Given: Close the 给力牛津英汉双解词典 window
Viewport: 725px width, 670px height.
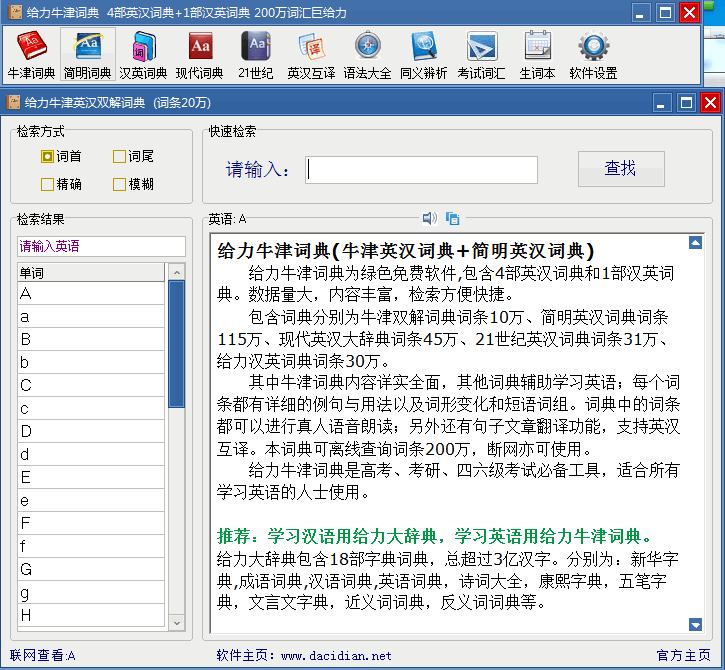Looking at the screenshot, I should pyautogui.click(x=711, y=103).
